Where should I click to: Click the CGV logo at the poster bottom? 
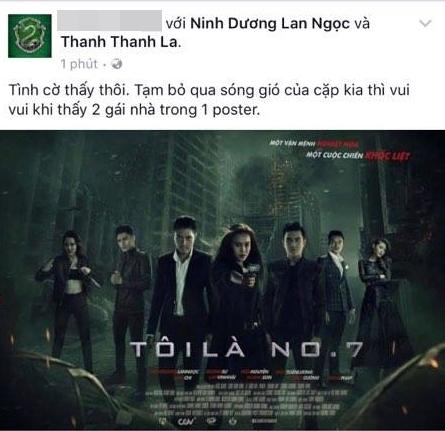coord(186,421)
